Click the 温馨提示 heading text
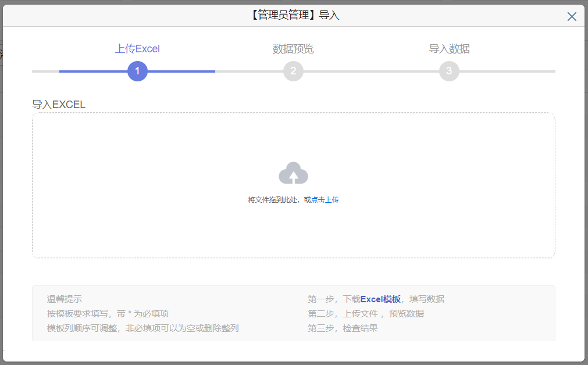Screen dimensions: 588x365 65,299
